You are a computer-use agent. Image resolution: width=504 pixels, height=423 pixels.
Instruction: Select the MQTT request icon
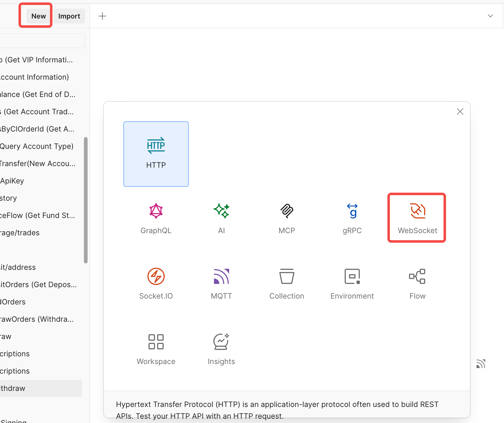(221, 283)
